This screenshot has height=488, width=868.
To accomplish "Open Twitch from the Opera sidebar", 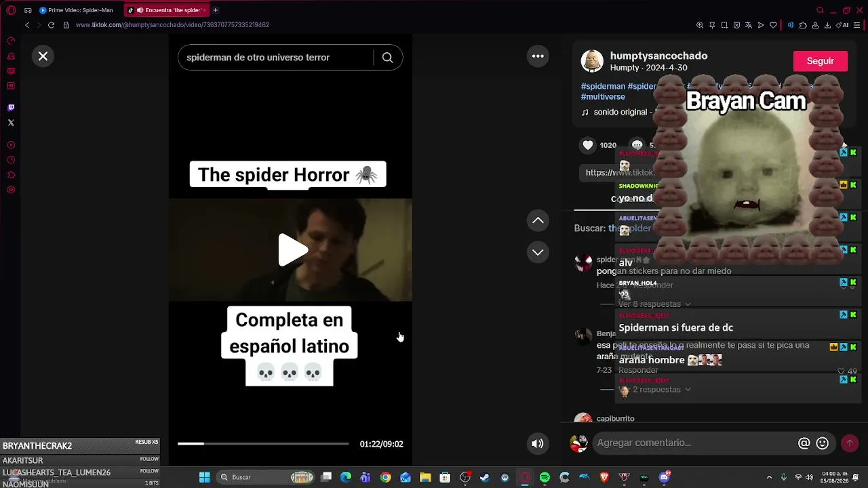I will pyautogui.click(x=11, y=107).
